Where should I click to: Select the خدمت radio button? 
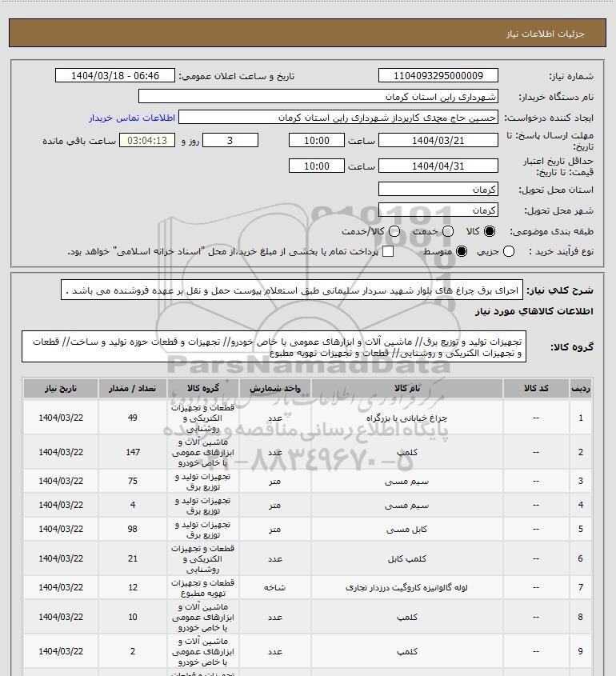(x=448, y=231)
